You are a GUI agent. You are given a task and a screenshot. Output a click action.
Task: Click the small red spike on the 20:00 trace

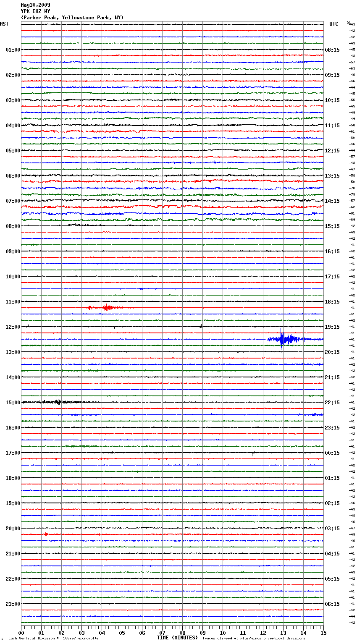tap(46, 534)
